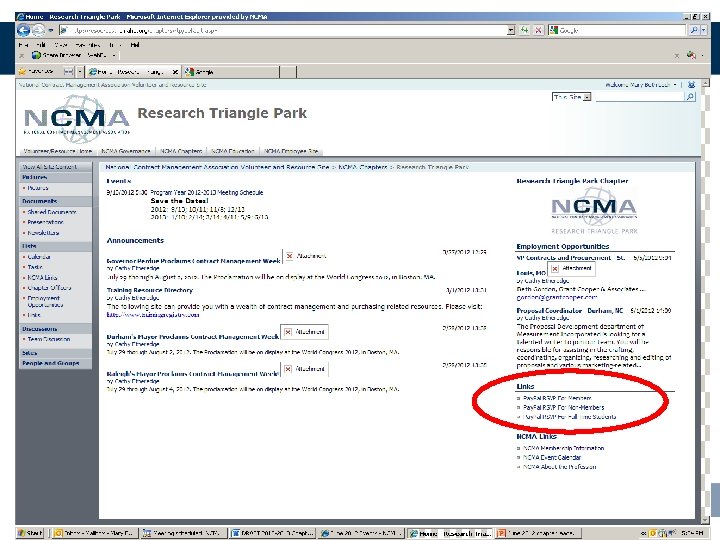Switch to the Google browser tab
Image resolution: width=720 pixels, height=540 pixels.
coord(230,72)
